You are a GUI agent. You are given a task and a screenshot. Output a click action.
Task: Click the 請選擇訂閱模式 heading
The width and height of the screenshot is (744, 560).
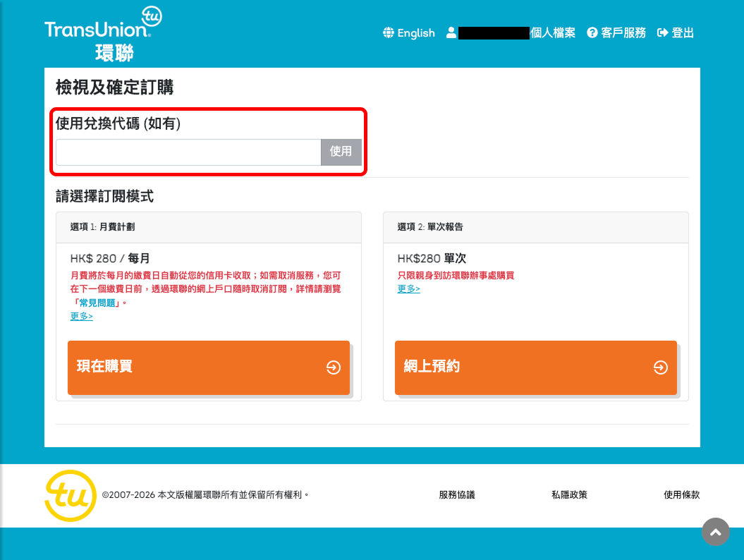point(105,196)
